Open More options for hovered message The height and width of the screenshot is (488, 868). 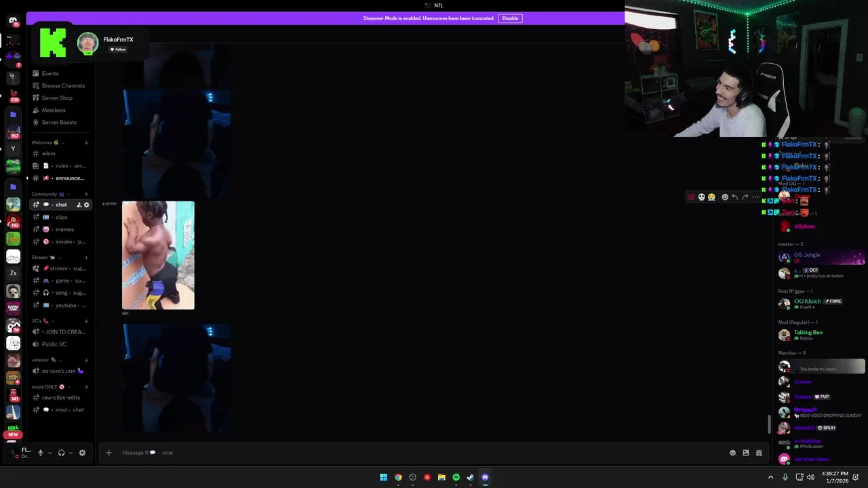coord(755,197)
